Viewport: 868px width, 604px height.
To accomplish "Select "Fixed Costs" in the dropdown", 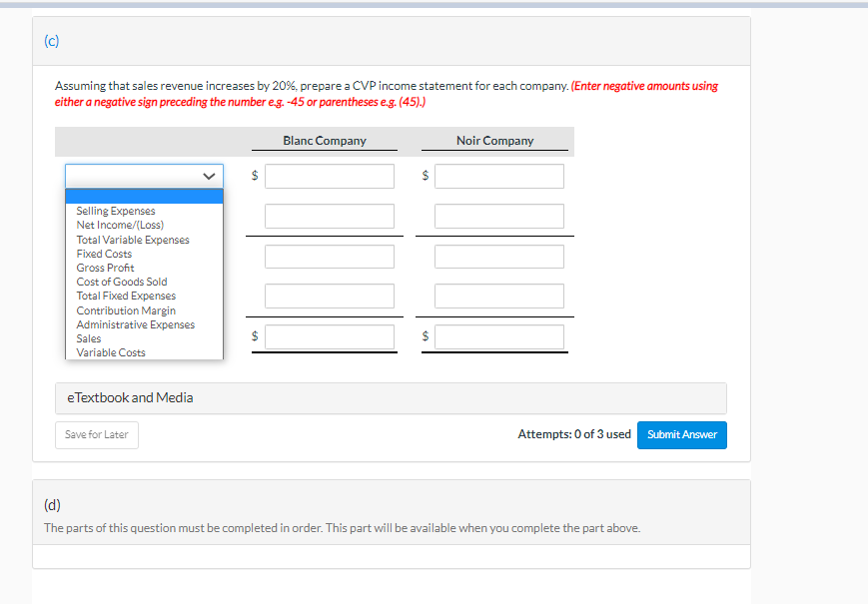I will tap(104, 253).
